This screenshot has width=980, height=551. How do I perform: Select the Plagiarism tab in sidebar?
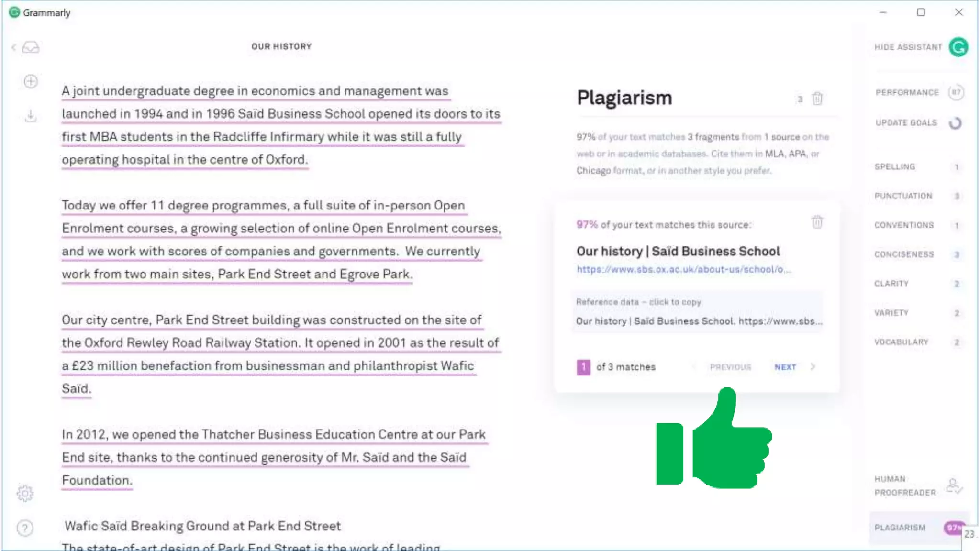click(900, 528)
